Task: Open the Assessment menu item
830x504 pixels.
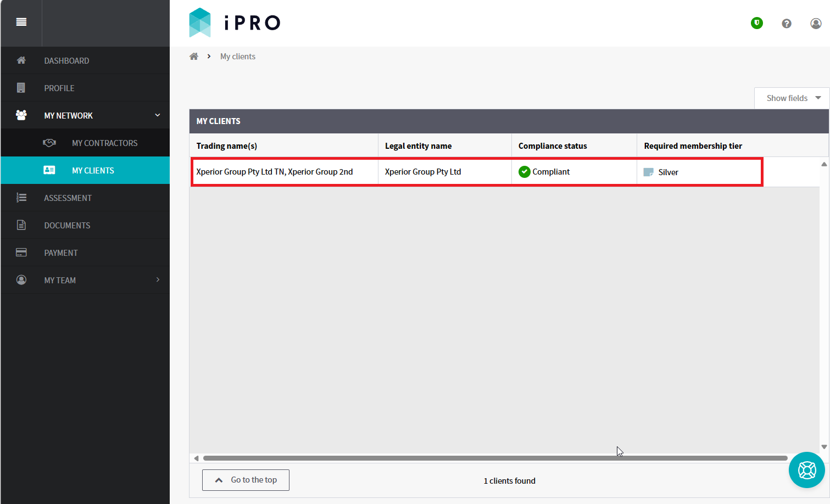Action: [85, 198]
